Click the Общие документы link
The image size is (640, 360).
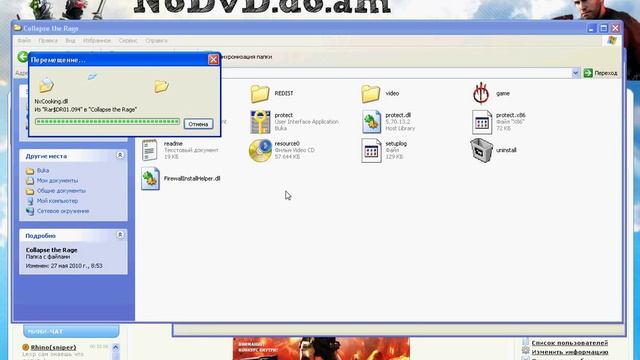pyautogui.click(x=61, y=191)
